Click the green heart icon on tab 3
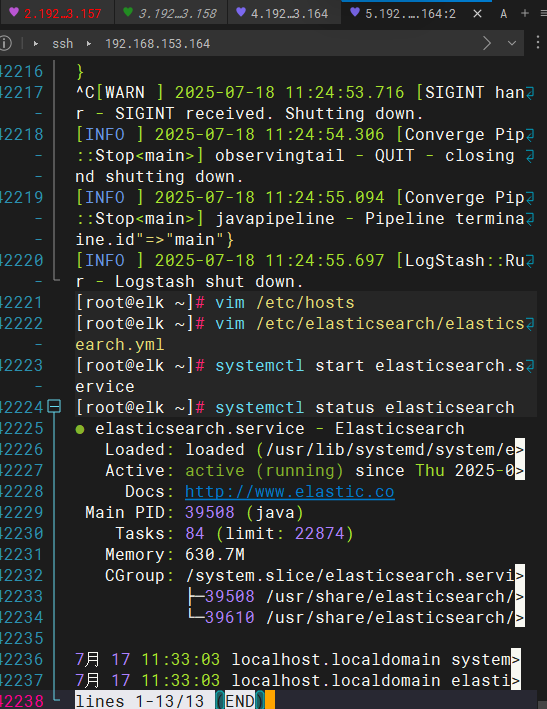This screenshot has height=709, width=547. coord(128,12)
